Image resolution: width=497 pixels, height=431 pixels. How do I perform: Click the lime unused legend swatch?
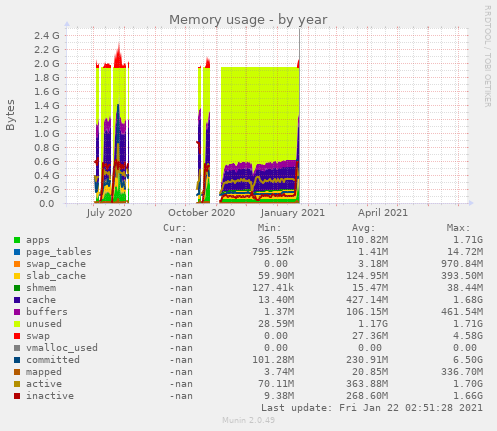pos(17,324)
